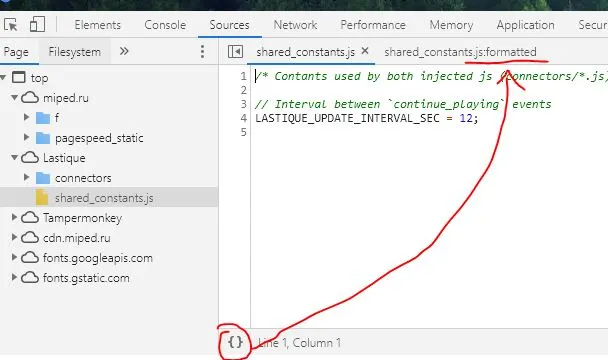Switch to the Filesystem navigator tab
The height and width of the screenshot is (360, 608).
click(74, 52)
